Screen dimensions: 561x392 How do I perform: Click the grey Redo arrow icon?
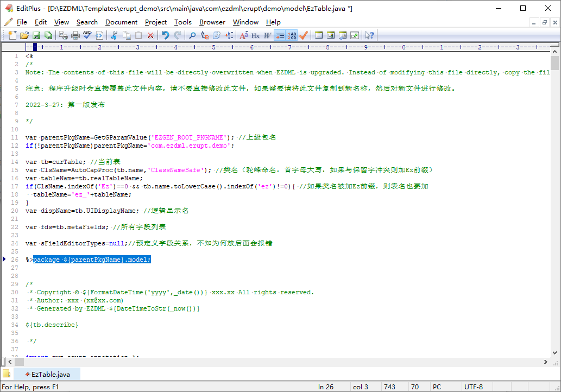(x=178, y=35)
